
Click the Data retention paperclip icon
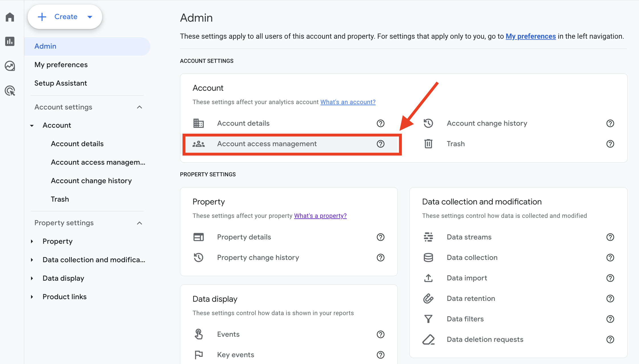point(428,298)
